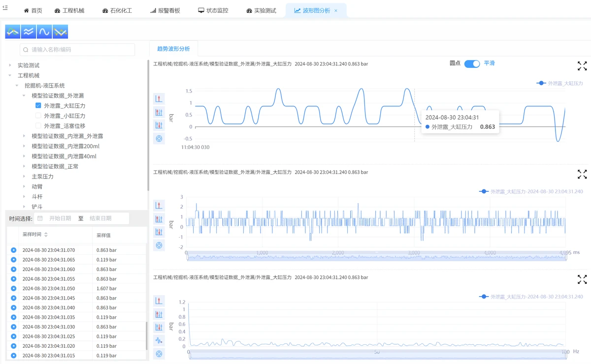The image size is (591, 364).
Task: Switch to the 石化化工 tab
Action: pyautogui.click(x=117, y=11)
